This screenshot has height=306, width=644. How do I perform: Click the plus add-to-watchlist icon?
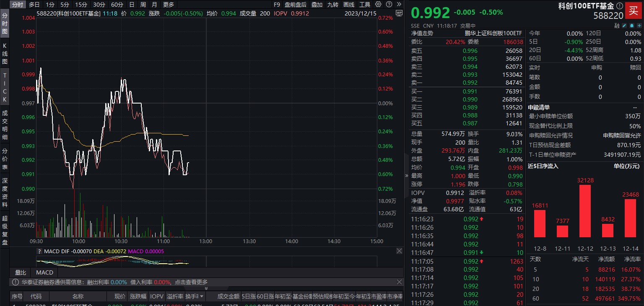click(639, 26)
